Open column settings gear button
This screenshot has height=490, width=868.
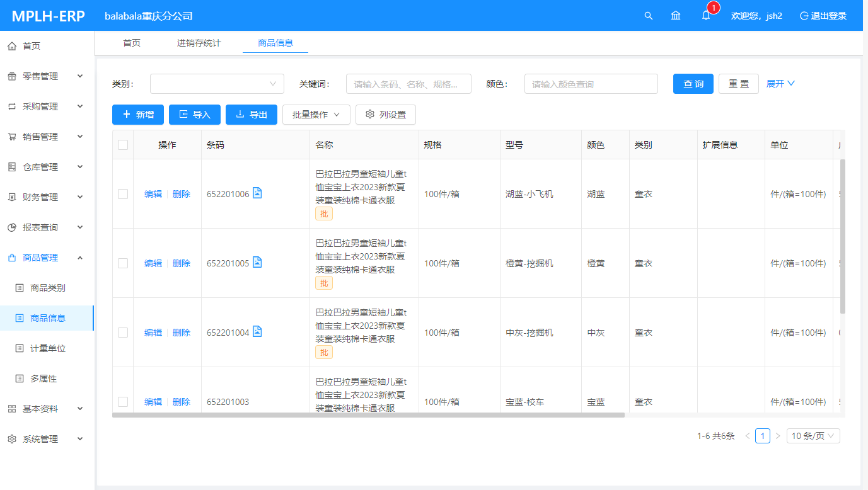coord(385,115)
